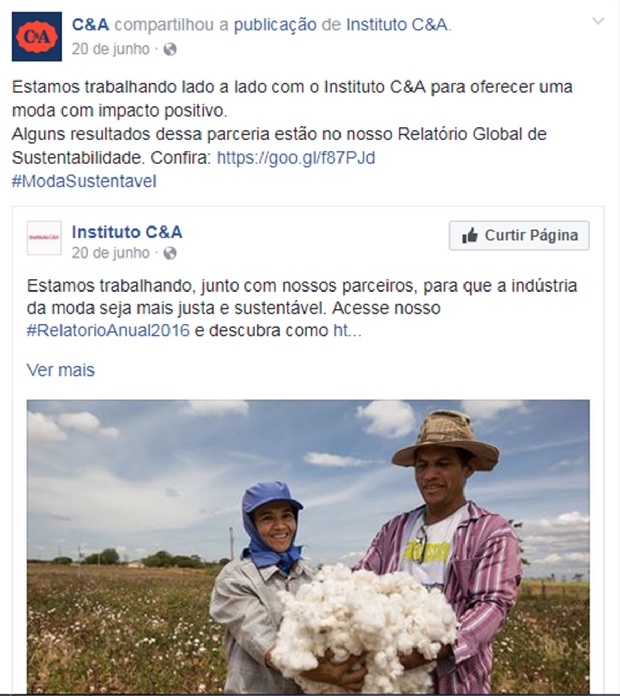The width and height of the screenshot is (620, 696).
Task: Expand the post with "Ver mais"
Action: [61, 370]
